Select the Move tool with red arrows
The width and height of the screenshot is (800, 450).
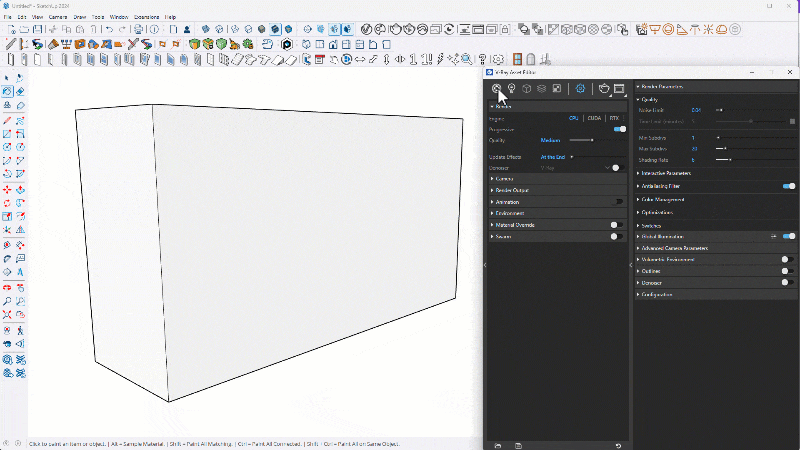tap(7, 190)
